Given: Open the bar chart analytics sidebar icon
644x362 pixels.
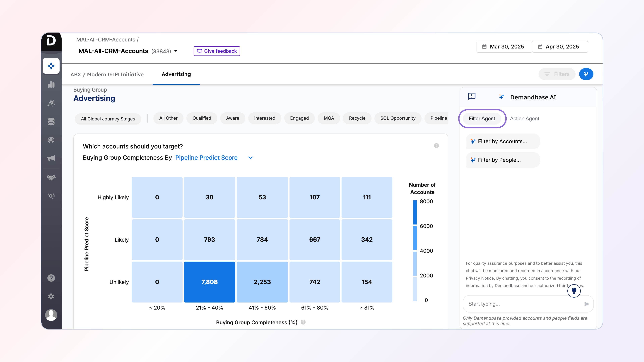Looking at the screenshot, I should click(51, 85).
